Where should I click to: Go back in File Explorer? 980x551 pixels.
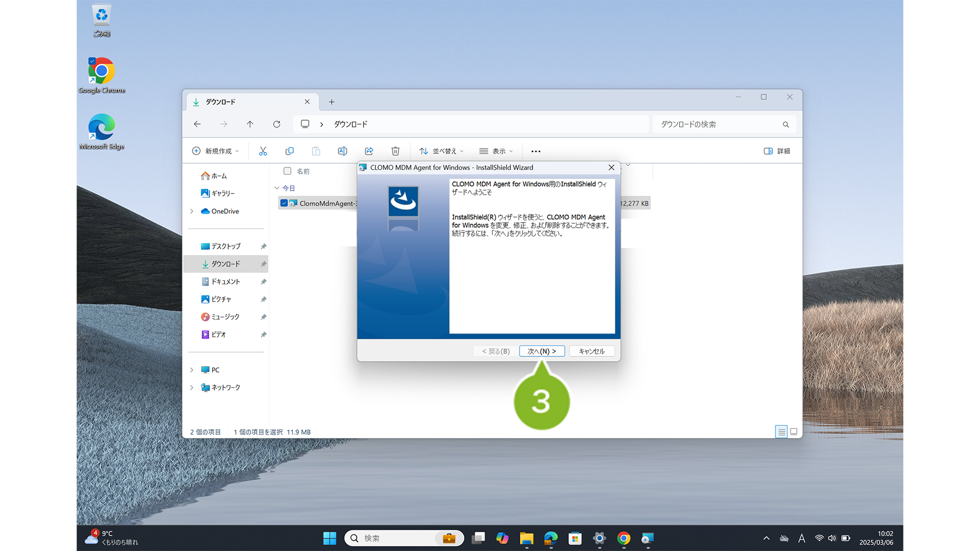point(197,124)
